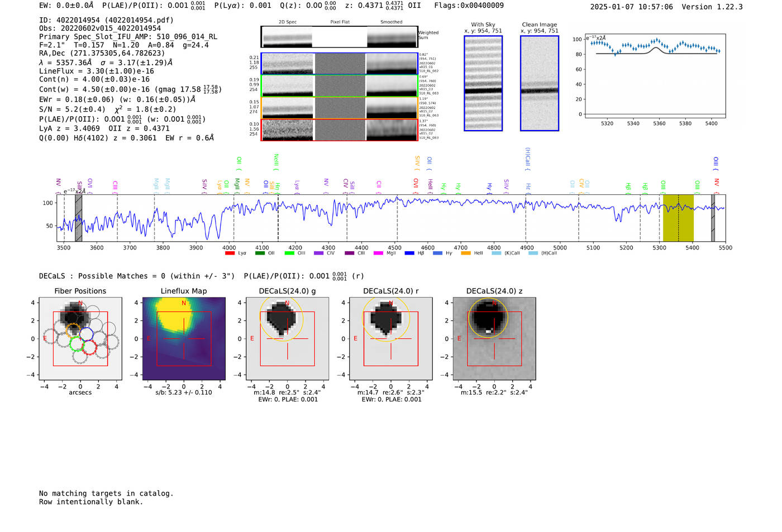Screen dimensions: 782x532
Task: Click the purple CIV legend swatch
Action: pos(319,253)
